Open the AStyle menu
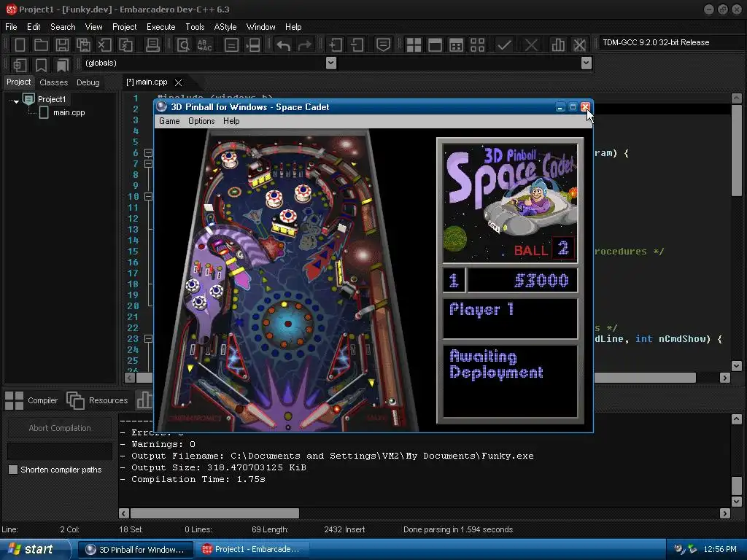 tap(225, 27)
